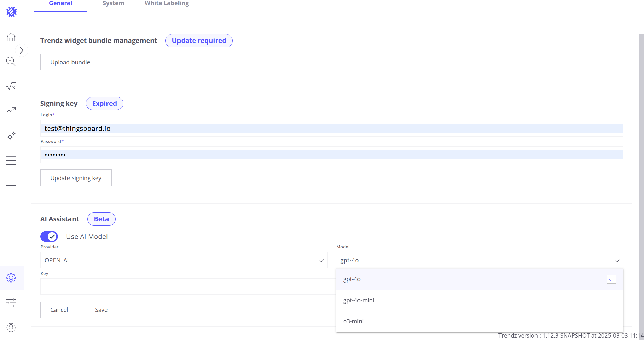Click the Update required badge

tap(199, 40)
